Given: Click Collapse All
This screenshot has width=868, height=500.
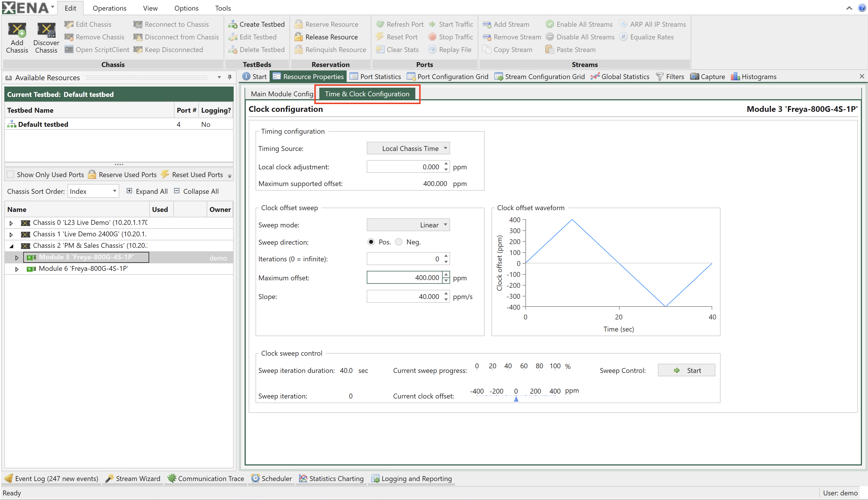Looking at the screenshot, I should [196, 191].
